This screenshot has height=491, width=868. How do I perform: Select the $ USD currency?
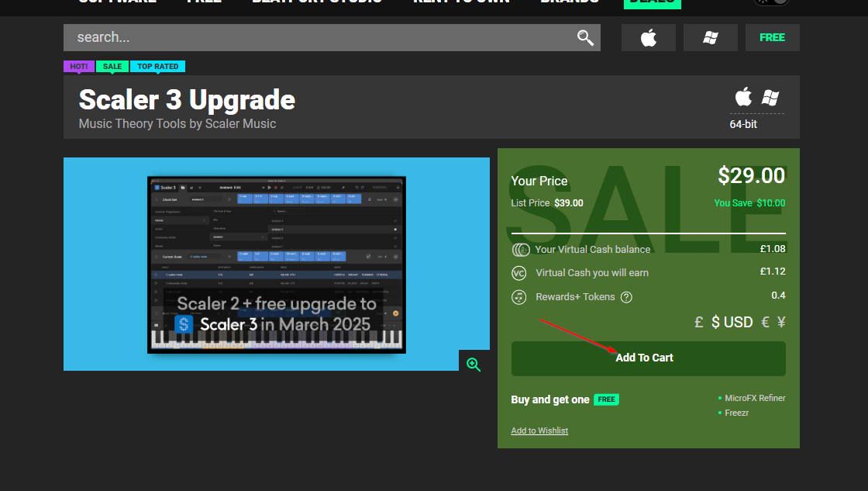(732, 322)
